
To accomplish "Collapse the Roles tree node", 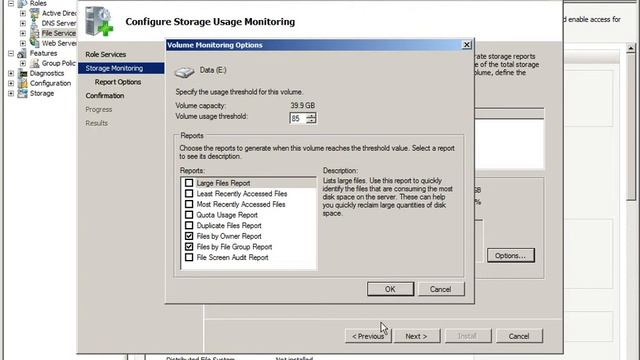I will click(x=11, y=3).
